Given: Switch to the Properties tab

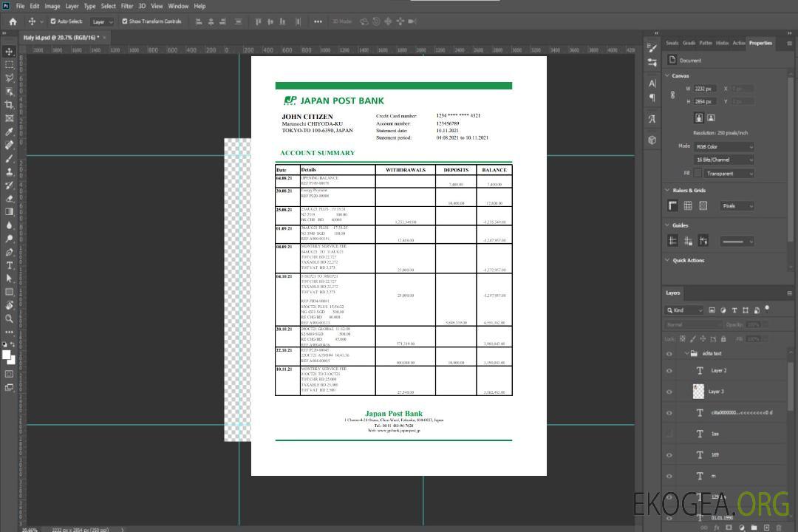Looking at the screenshot, I should click(x=760, y=44).
